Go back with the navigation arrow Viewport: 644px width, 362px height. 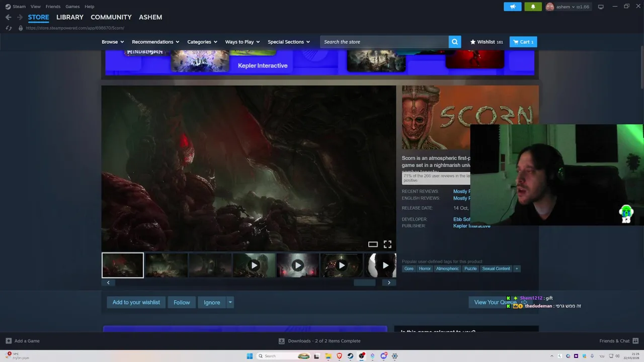[x=8, y=17]
